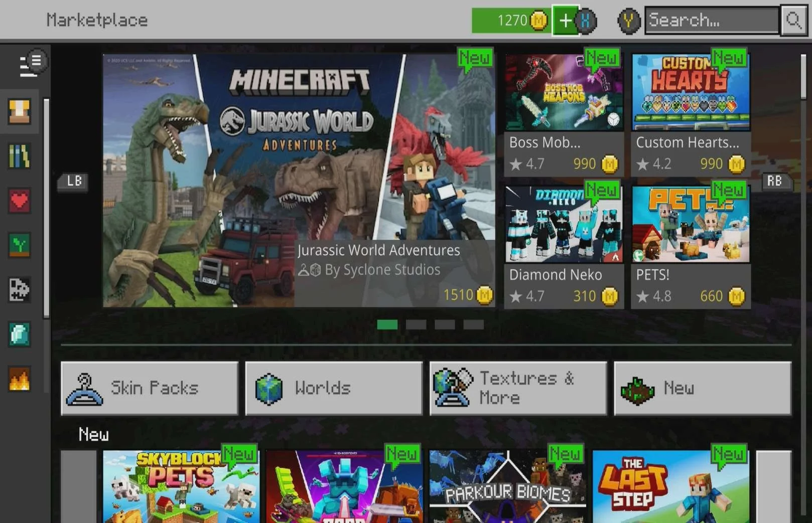Open the Boss Mob weapons pack thumbnail

click(x=564, y=93)
